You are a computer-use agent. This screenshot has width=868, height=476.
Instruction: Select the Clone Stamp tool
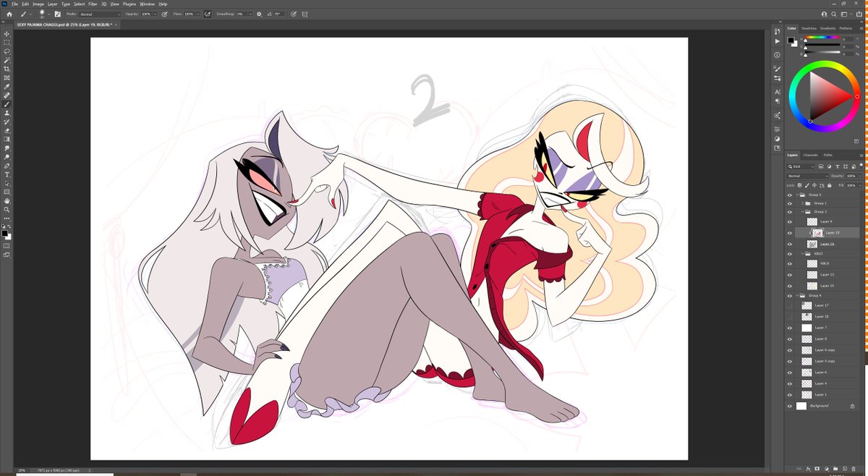[7, 113]
